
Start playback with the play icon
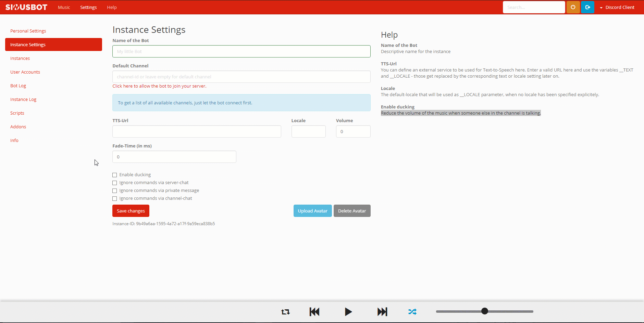(x=348, y=312)
